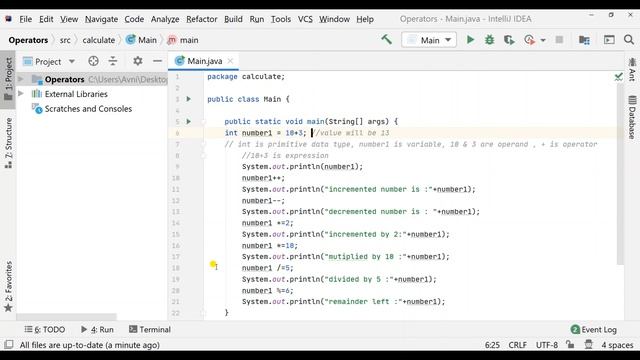Fold the main method at line 5
Image resolution: width=640 pixels, height=360 pixels.
click(203, 121)
